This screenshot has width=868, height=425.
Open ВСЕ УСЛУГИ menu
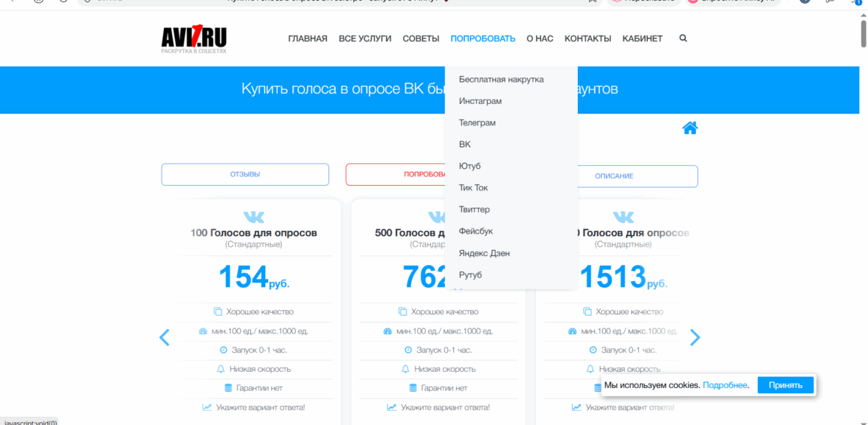(365, 38)
